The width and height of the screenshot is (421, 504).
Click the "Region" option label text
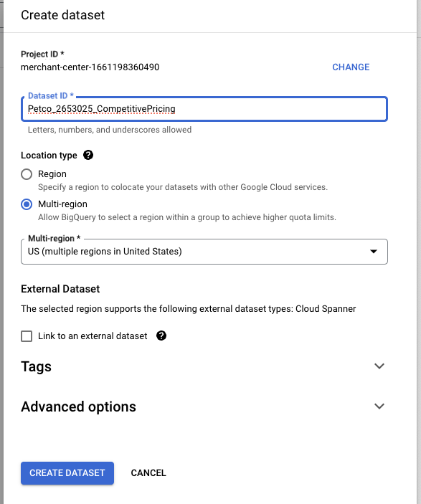pos(52,174)
